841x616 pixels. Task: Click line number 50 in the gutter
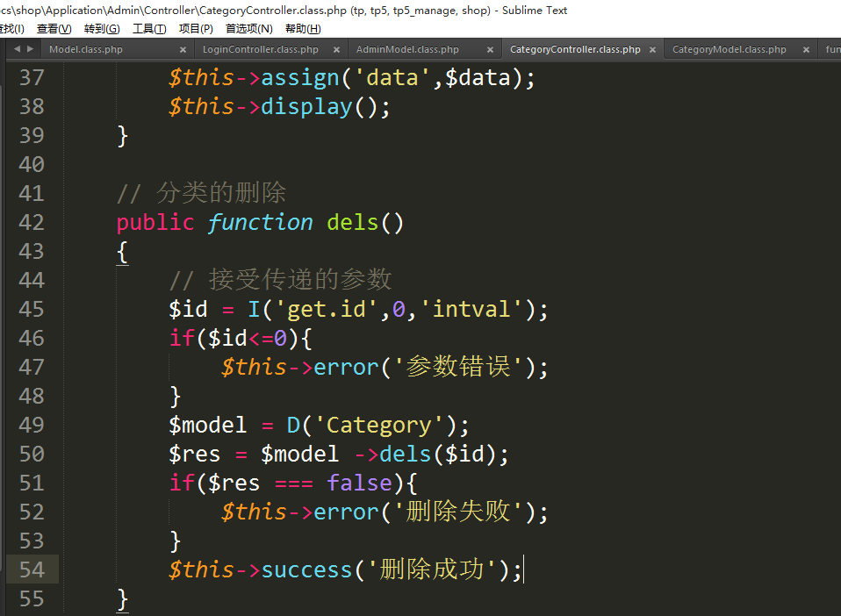coord(32,454)
